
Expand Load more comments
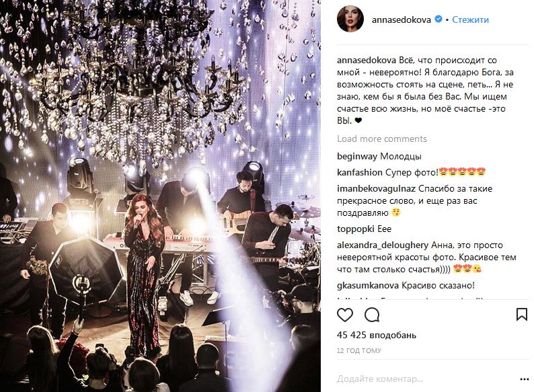[x=382, y=139]
